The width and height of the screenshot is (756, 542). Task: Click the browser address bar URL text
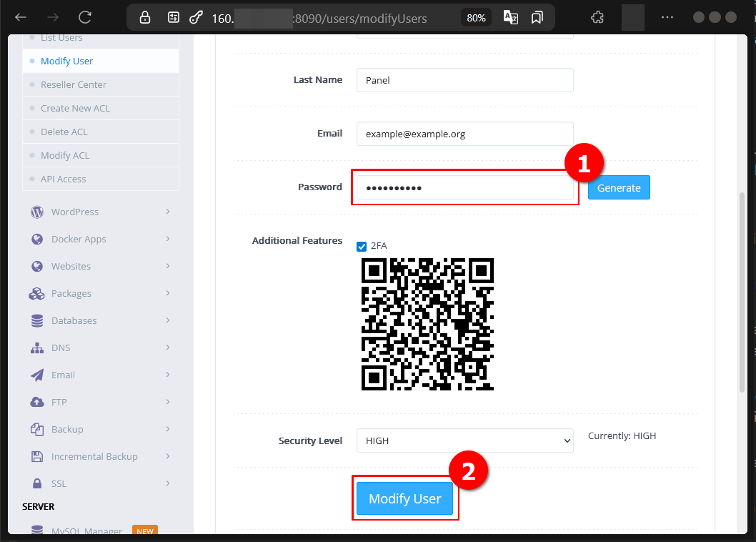pyautogui.click(x=319, y=19)
